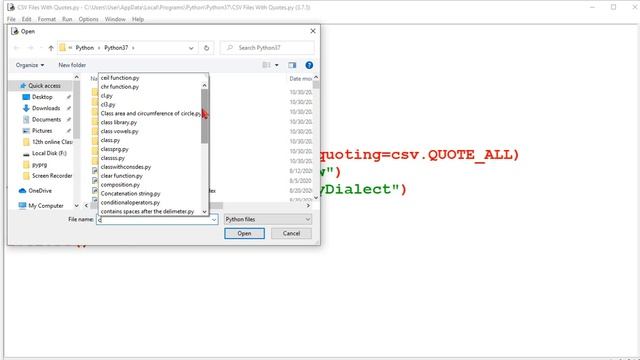This screenshot has width=640, height=360.
Task: Expand the File name dropdown arrow
Action: pyautogui.click(x=214, y=220)
